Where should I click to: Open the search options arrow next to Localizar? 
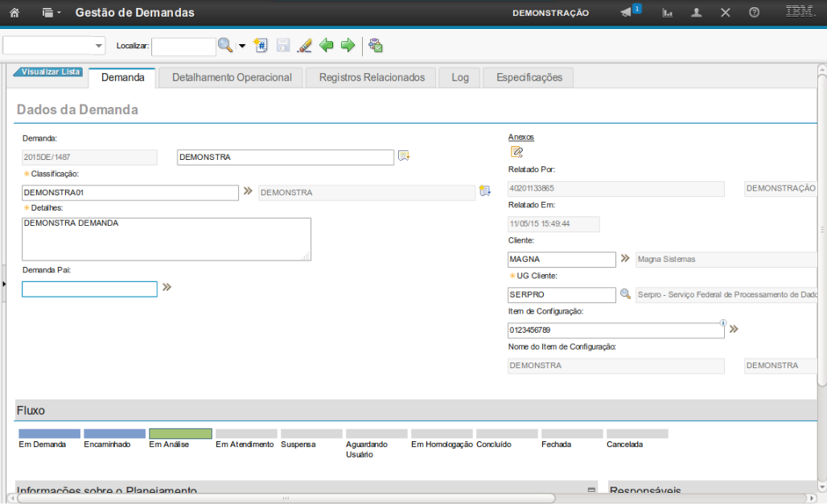[x=241, y=46]
